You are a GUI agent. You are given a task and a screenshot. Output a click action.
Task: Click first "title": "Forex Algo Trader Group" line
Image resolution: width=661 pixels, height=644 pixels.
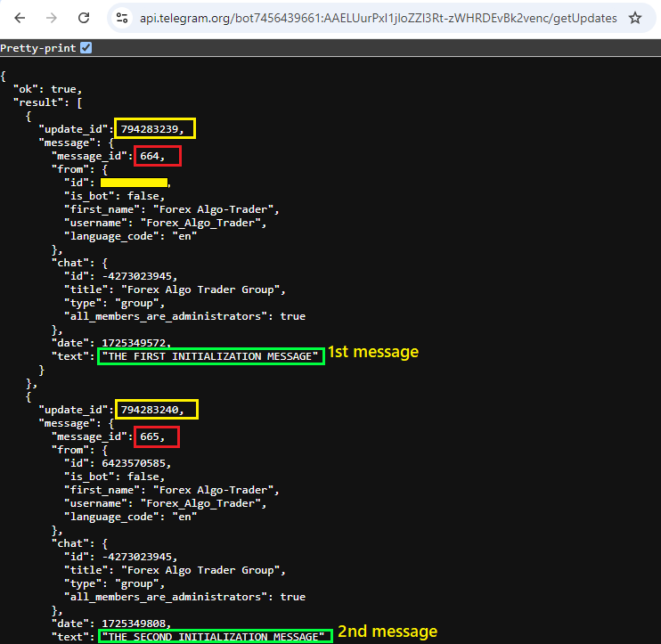(x=175, y=289)
